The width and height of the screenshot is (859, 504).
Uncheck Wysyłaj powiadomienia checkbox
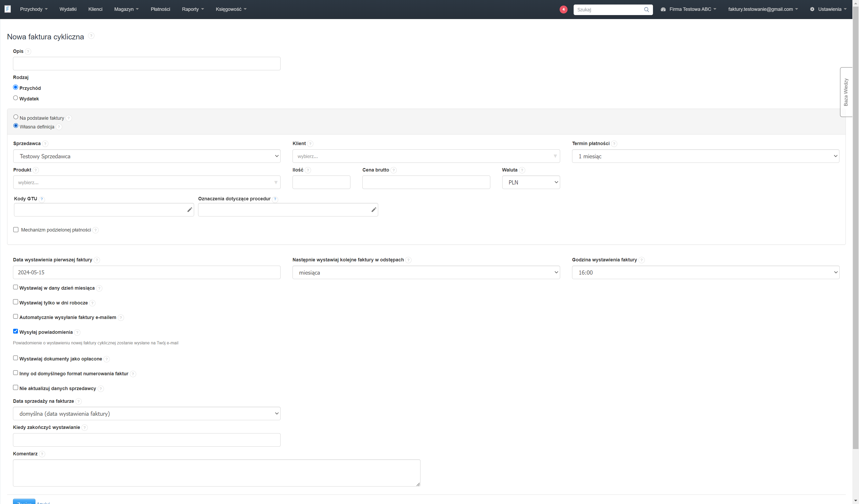15,331
